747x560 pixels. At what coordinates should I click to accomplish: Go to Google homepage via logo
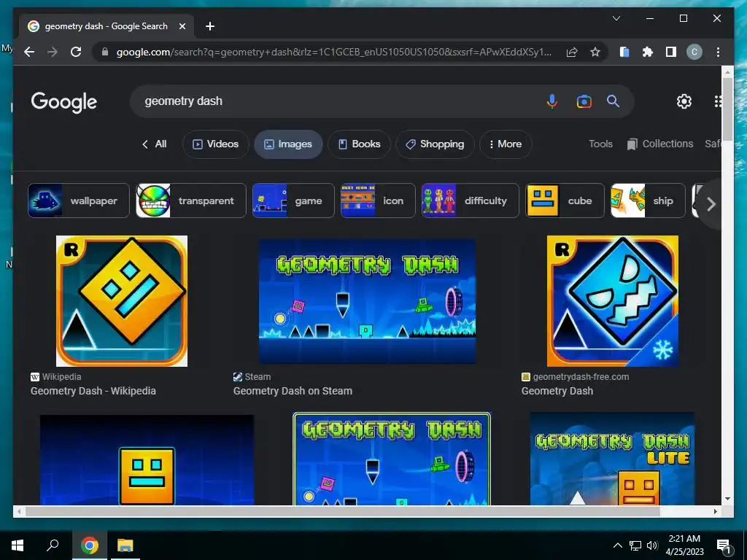(64, 102)
